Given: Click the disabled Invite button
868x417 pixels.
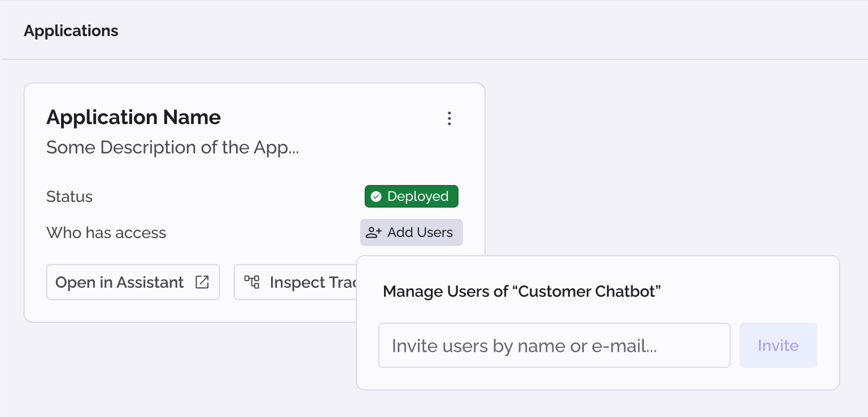Looking at the screenshot, I should 778,345.
